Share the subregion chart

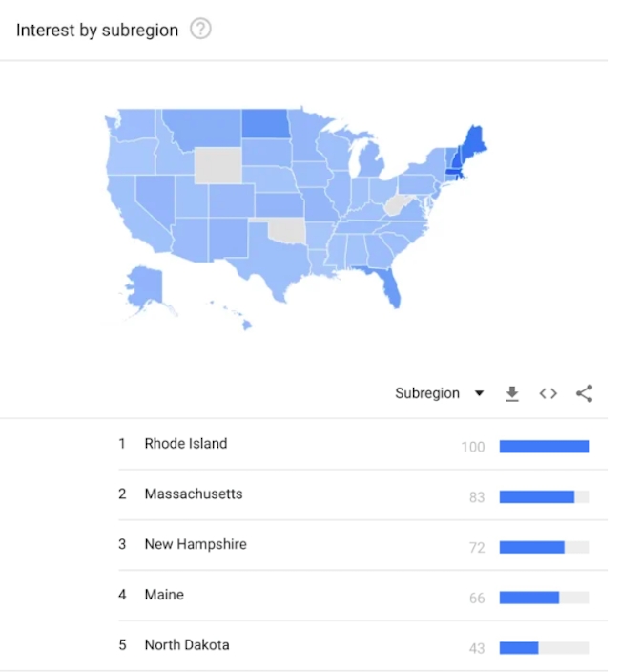pyautogui.click(x=584, y=393)
